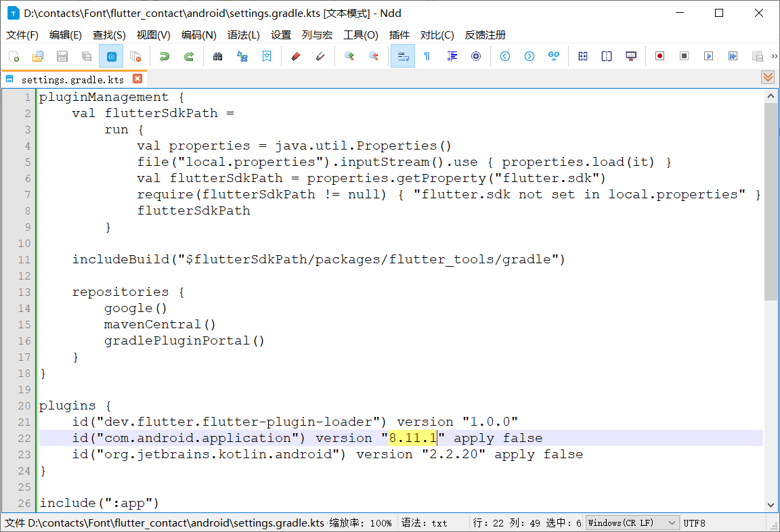Click the word pluginManagement on line 1
780x532 pixels.
(x=104, y=97)
